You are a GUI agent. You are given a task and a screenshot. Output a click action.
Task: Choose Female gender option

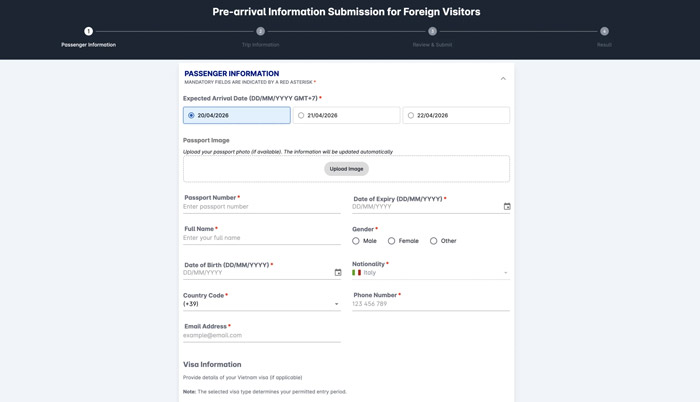[391, 241]
